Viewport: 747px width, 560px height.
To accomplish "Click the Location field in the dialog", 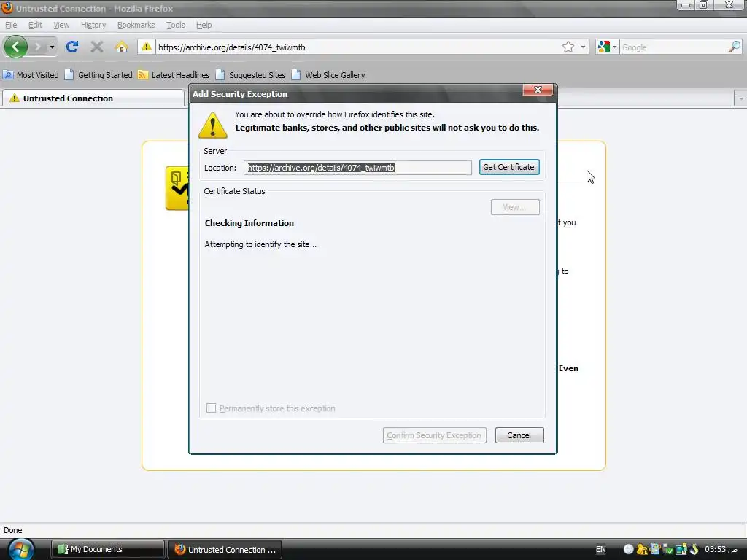I will (357, 168).
